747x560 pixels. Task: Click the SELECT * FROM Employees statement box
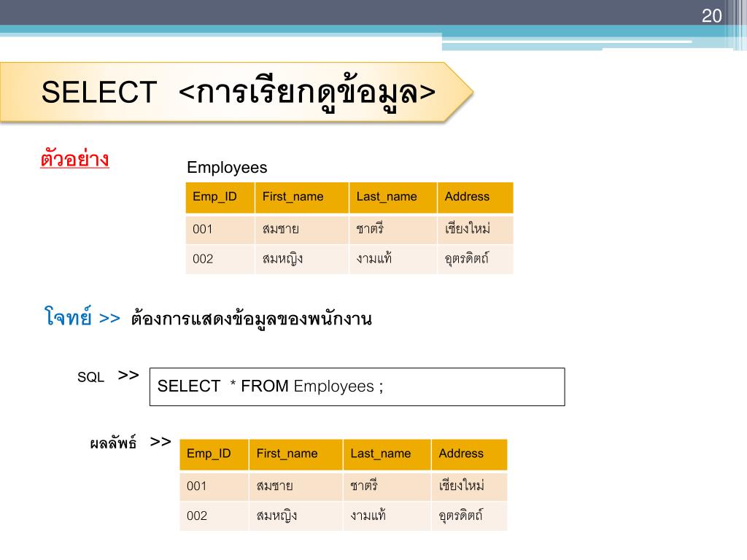[x=357, y=386]
